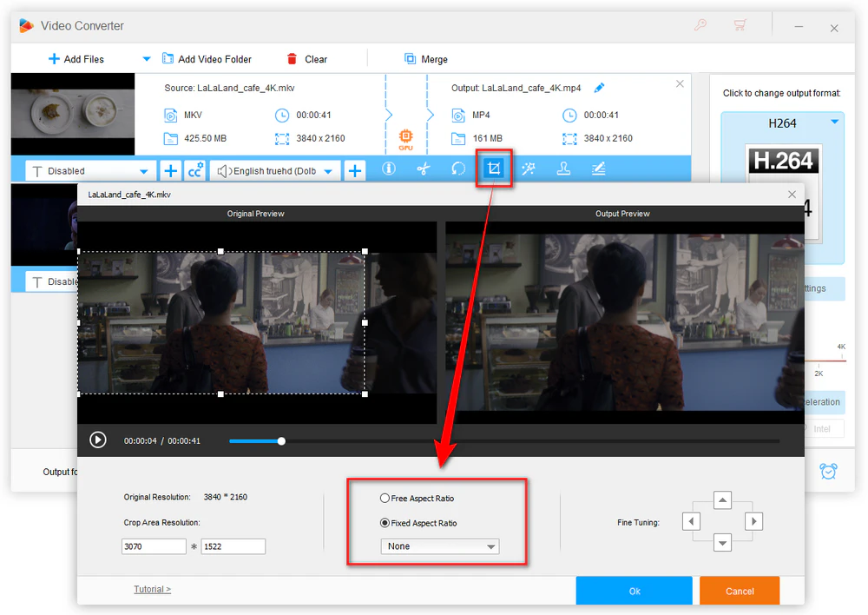
Task: Open the Disabled subtitle dropdown
Action: 89,171
